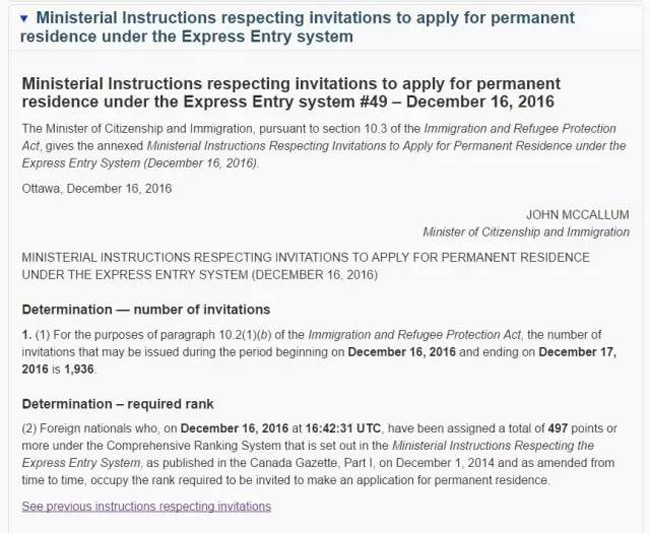Click the bold '1.' paragraph number
Image resolution: width=650 pixels, height=533 pixels.
(27, 334)
